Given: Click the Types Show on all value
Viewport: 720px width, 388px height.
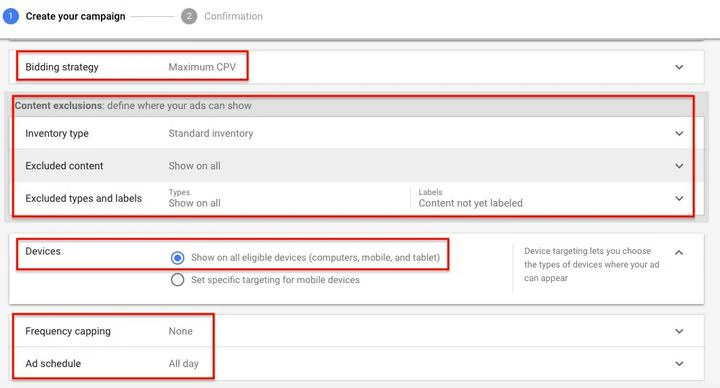Looking at the screenshot, I should pos(194,203).
